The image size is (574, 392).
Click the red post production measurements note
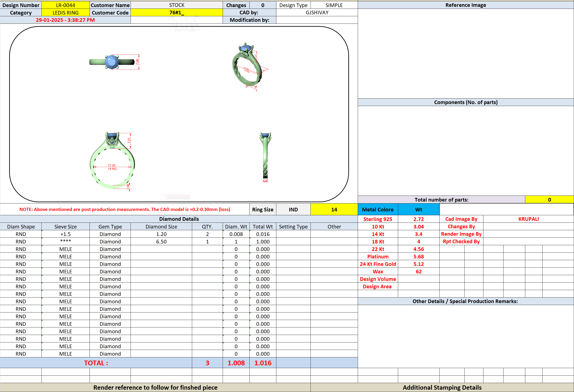point(125,209)
